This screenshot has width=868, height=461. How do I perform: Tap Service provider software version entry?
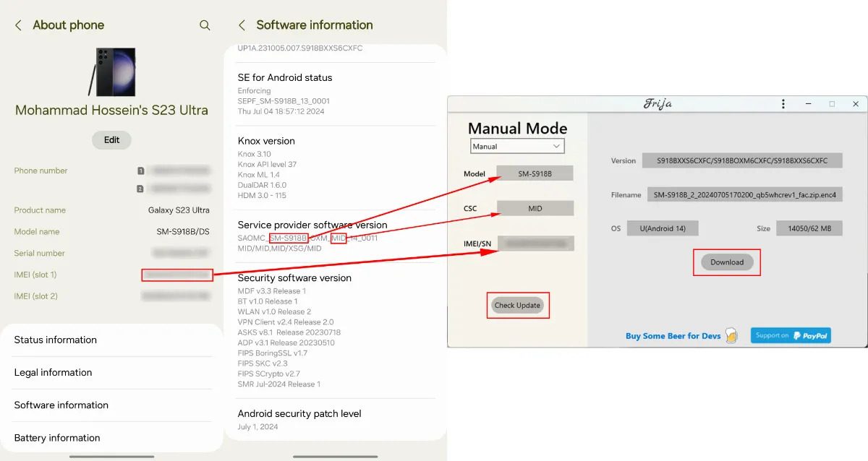pos(336,236)
